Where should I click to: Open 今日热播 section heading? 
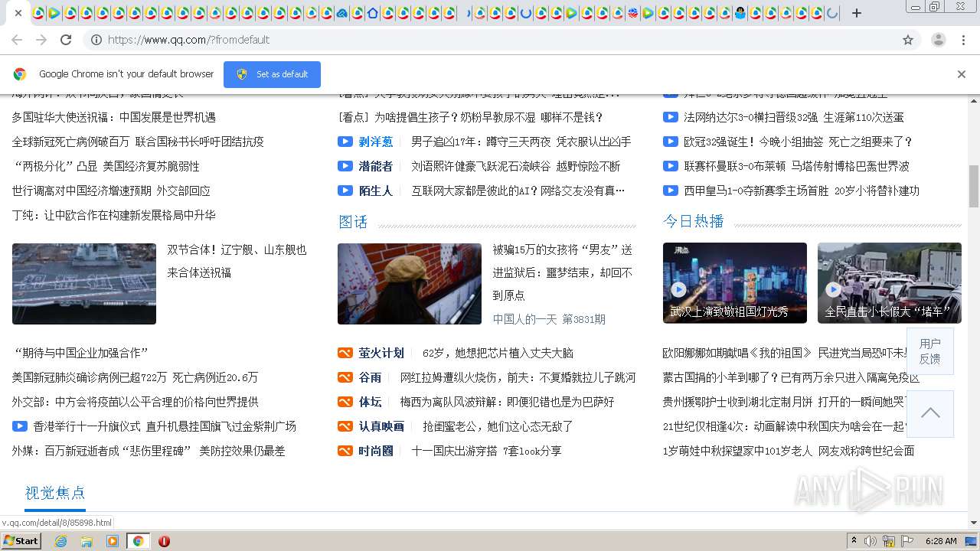coord(694,221)
